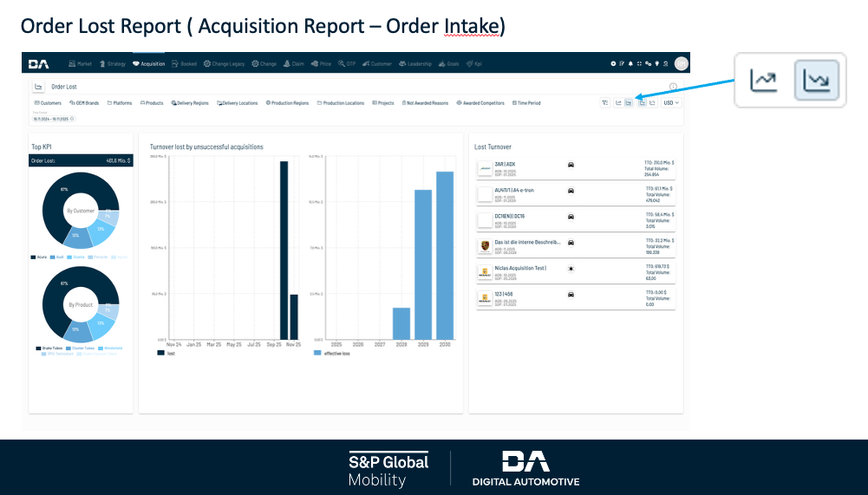Open the Leadership menu
Screen dimensions: 868x495
pyautogui.click(x=415, y=63)
